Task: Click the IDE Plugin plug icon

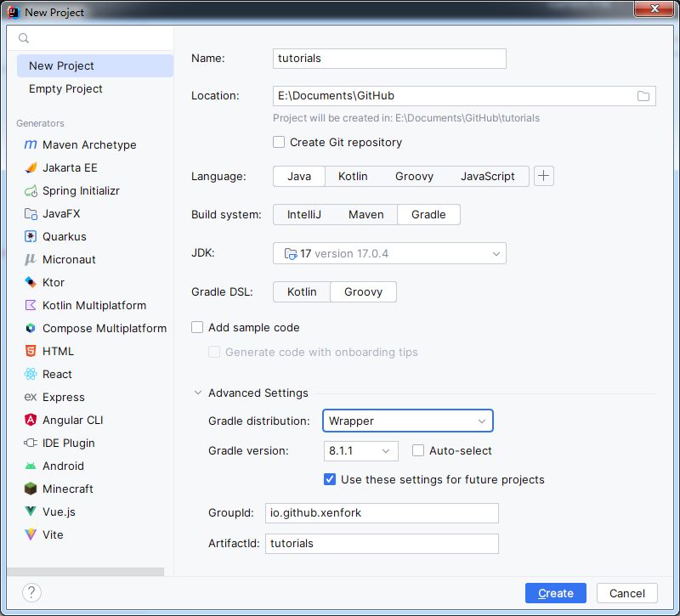Action: [x=31, y=443]
